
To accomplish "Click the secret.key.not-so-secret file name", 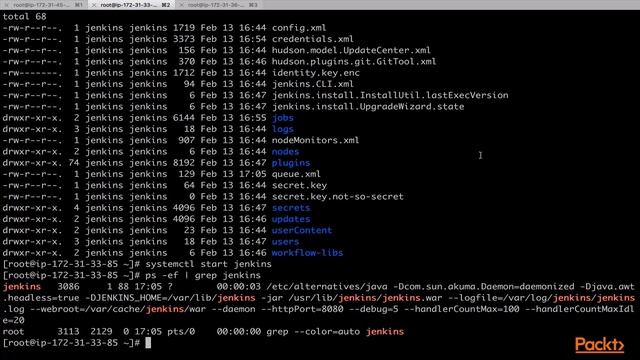I will 338,196.
